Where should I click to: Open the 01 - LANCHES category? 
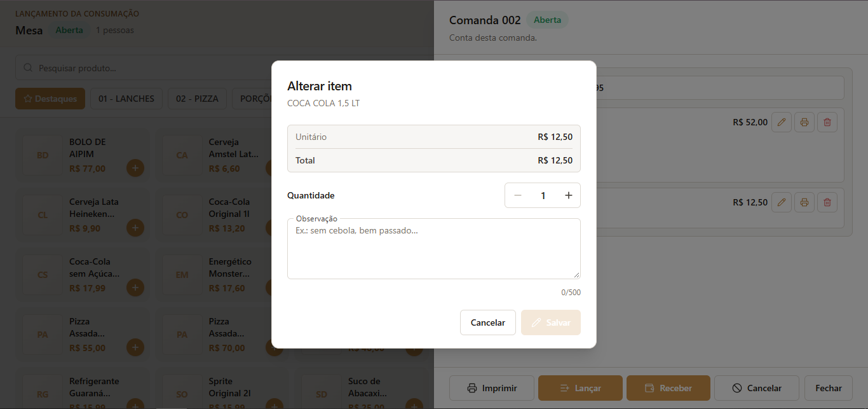126,99
